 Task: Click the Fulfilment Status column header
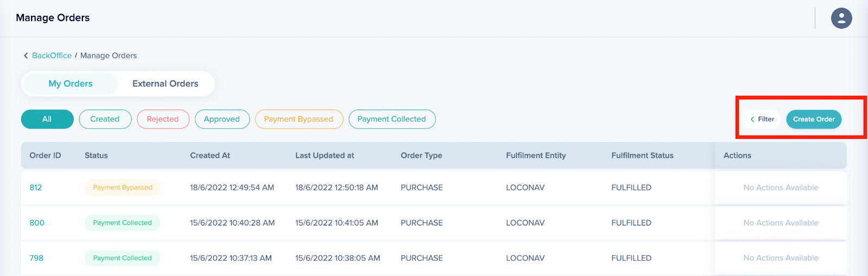[642, 156]
